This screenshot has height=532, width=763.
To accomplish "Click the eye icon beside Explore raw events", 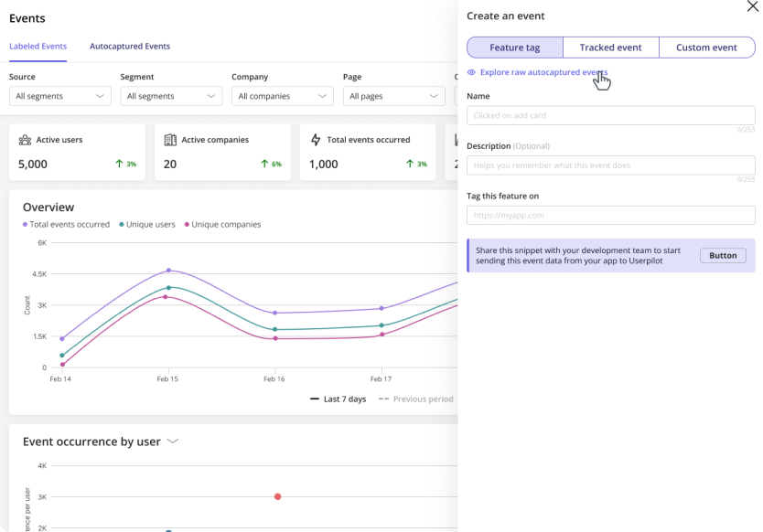I will click(x=471, y=72).
